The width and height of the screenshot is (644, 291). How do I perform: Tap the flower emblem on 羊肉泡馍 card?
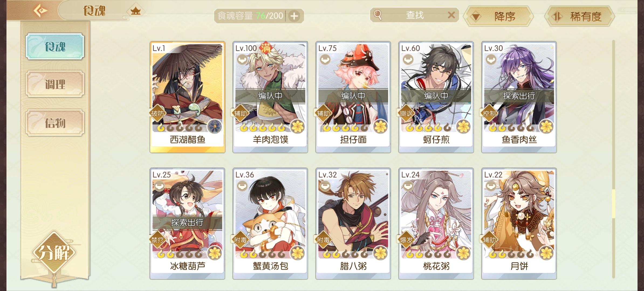tap(298, 126)
